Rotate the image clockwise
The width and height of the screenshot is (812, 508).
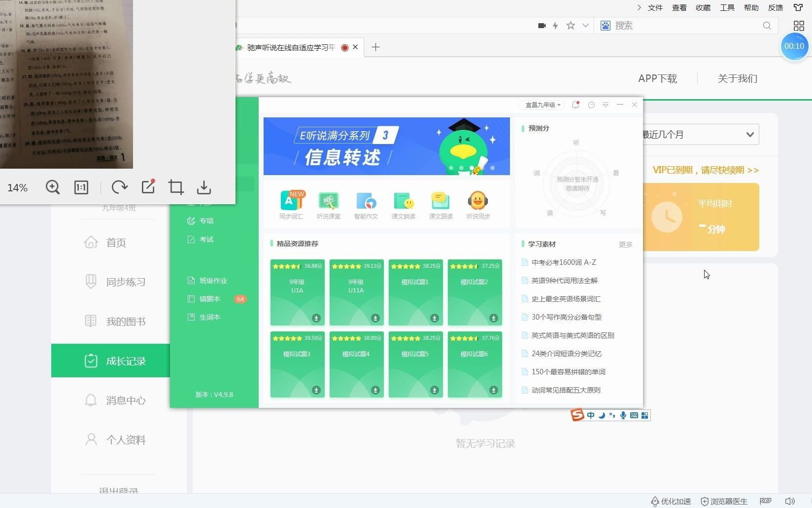120,187
